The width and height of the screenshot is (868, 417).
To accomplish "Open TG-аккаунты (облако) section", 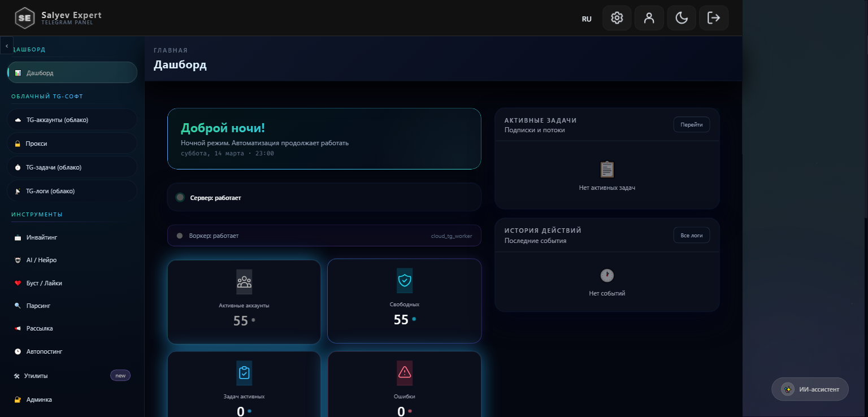I will tap(72, 120).
